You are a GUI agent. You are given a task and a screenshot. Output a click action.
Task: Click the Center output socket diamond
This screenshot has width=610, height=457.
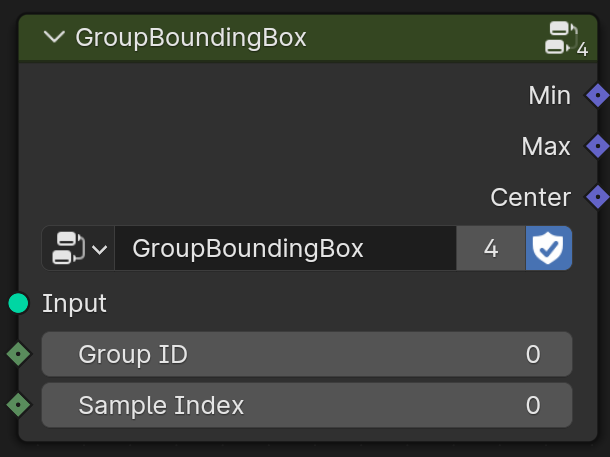pyautogui.click(x=597, y=197)
